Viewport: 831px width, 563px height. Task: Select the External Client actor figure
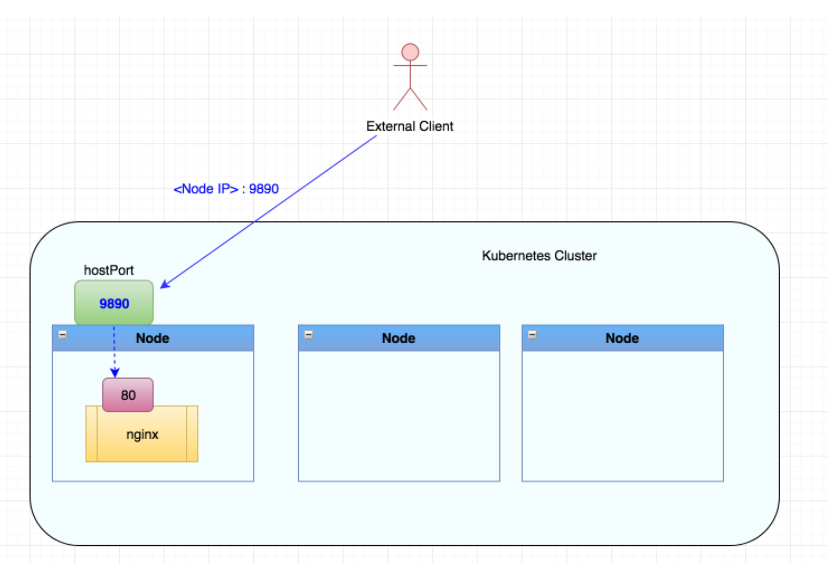[410, 77]
